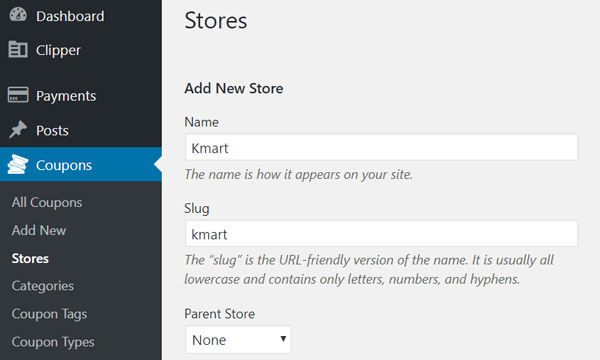The width and height of the screenshot is (600, 360).
Task: Click the Posts pushpin icon
Action: pyautogui.click(x=18, y=130)
